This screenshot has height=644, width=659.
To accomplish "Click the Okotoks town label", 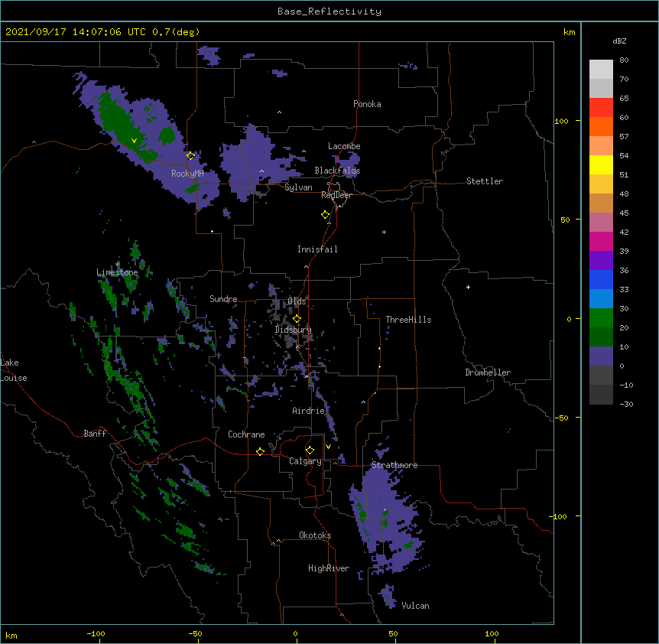I will click(x=315, y=535).
